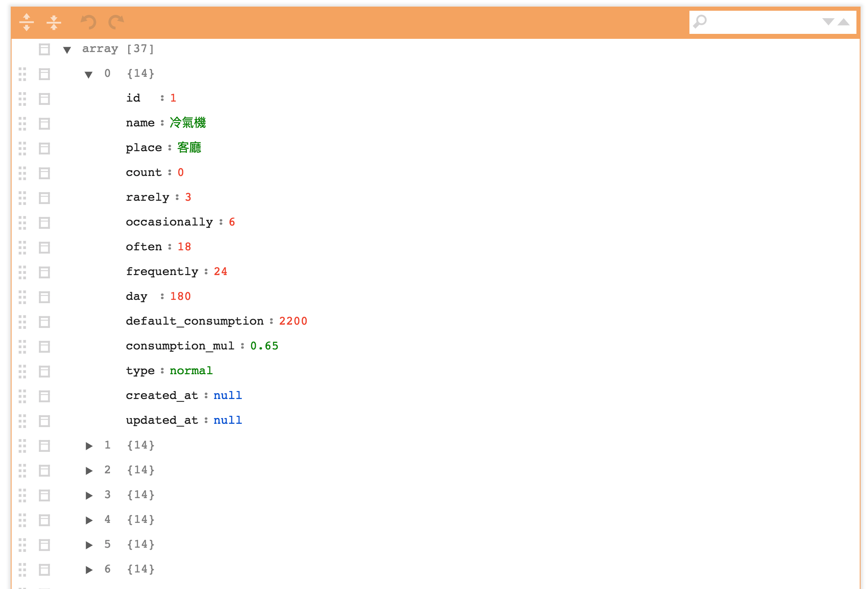Expand object 4 {14}
This screenshot has width=868, height=589.
click(x=89, y=520)
